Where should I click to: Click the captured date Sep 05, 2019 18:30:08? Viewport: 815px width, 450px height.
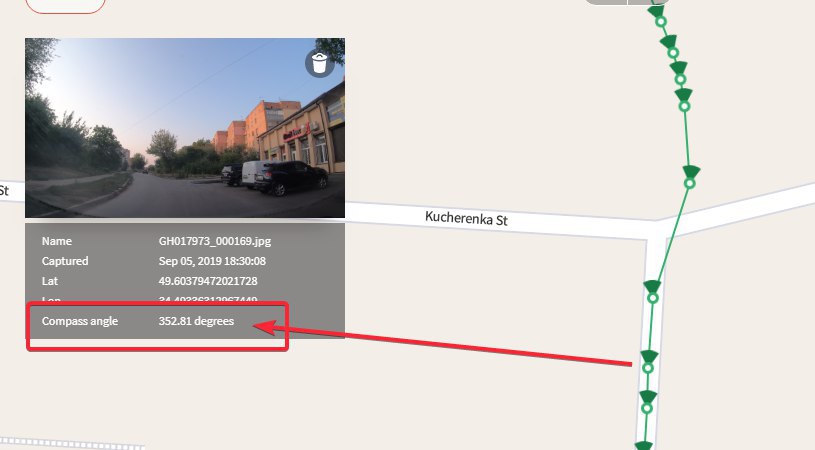(x=212, y=261)
